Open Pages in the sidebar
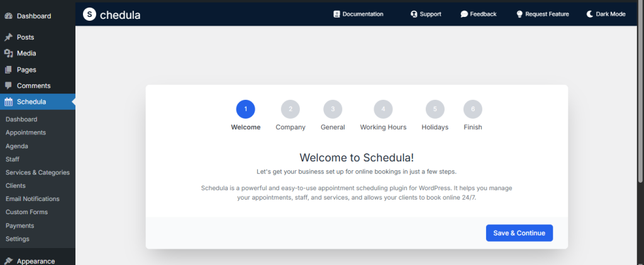 tap(26, 70)
